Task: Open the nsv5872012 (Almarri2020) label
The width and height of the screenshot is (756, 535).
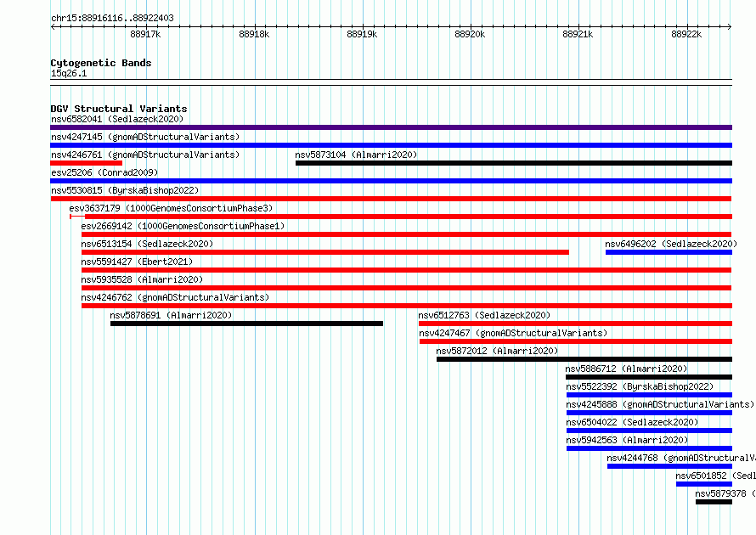Action: pos(497,351)
